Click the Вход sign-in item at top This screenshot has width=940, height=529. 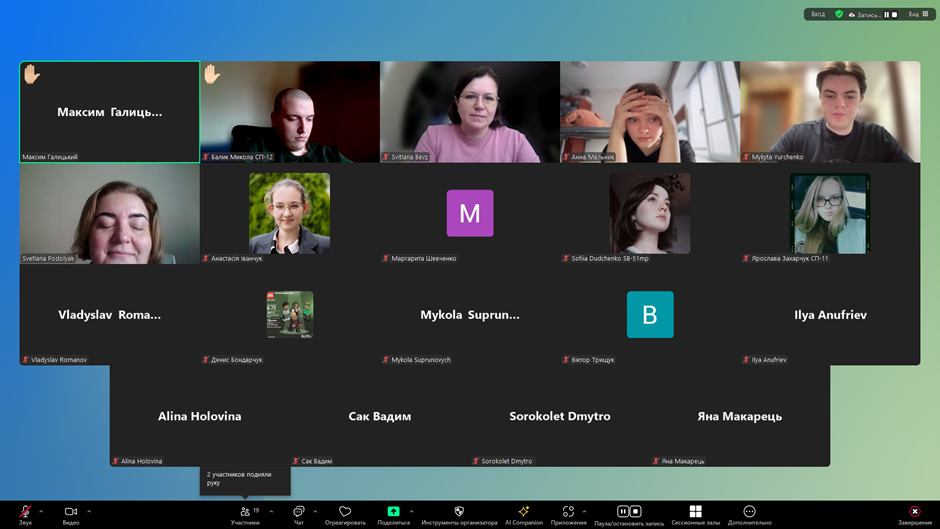coord(818,14)
